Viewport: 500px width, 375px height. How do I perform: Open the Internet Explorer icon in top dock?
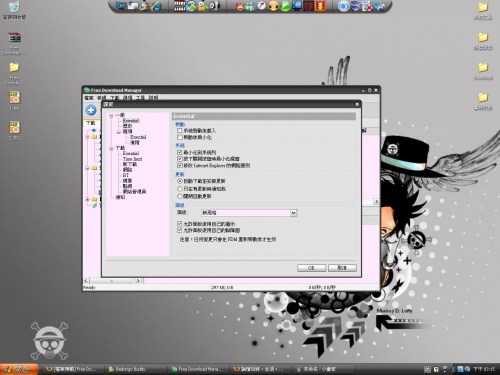tap(156, 6)
